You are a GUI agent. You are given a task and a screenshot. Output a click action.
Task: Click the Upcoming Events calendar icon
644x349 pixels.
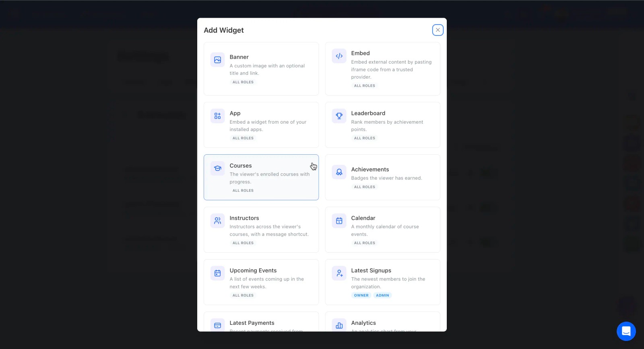pos(217,273)
